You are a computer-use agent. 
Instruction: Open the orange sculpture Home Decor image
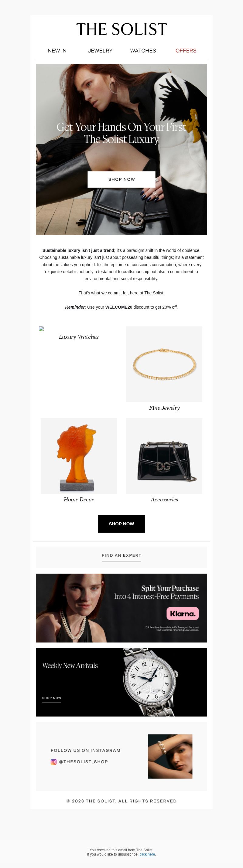pyautogui.click(x=79, y=456)
